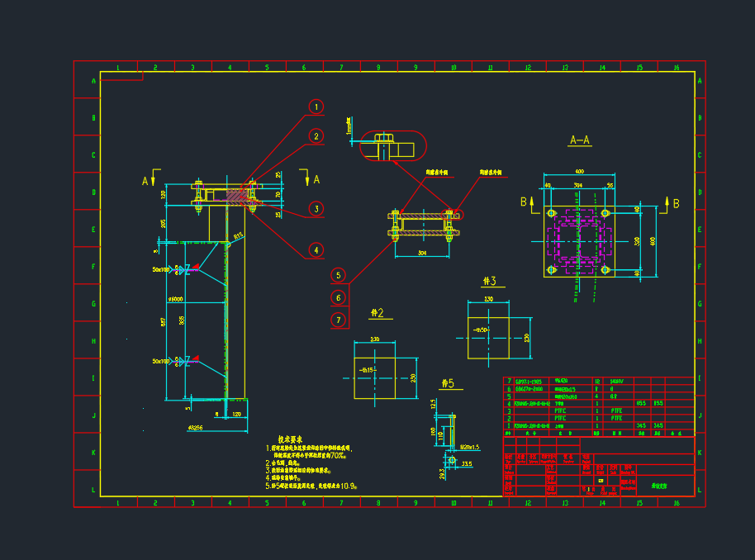Select the balloon callout numbered 1
This screenshot has height=560, width=755.
(316, 107)
